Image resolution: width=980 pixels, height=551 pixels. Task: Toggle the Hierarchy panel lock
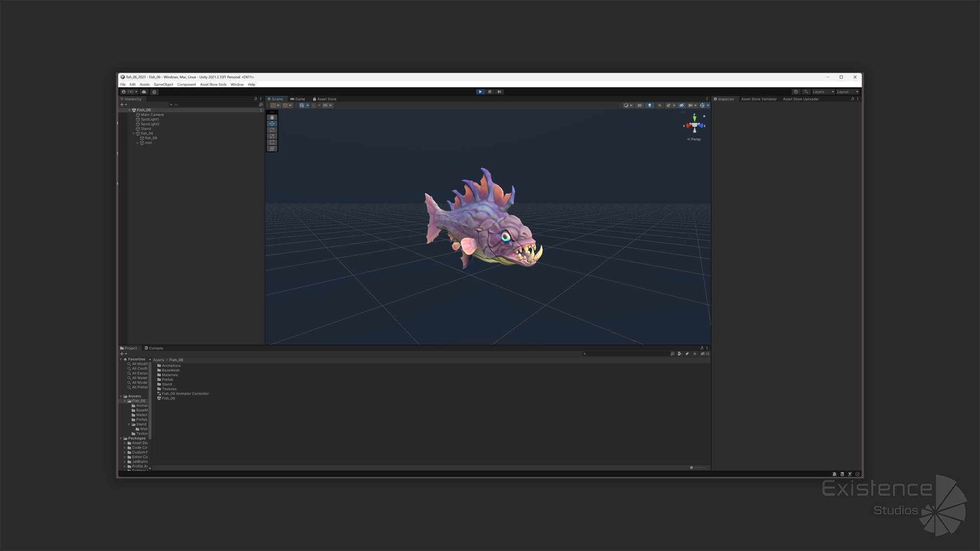[256, 99]
